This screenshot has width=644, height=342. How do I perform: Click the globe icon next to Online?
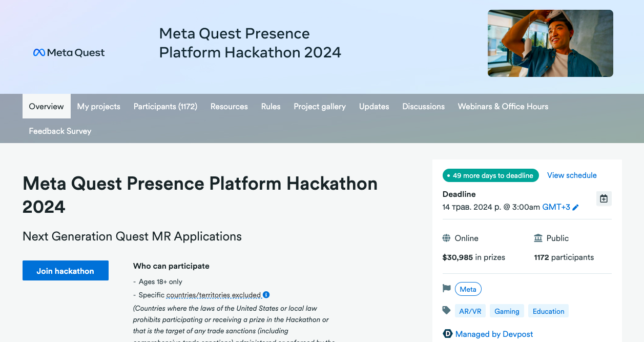[446, 238]
